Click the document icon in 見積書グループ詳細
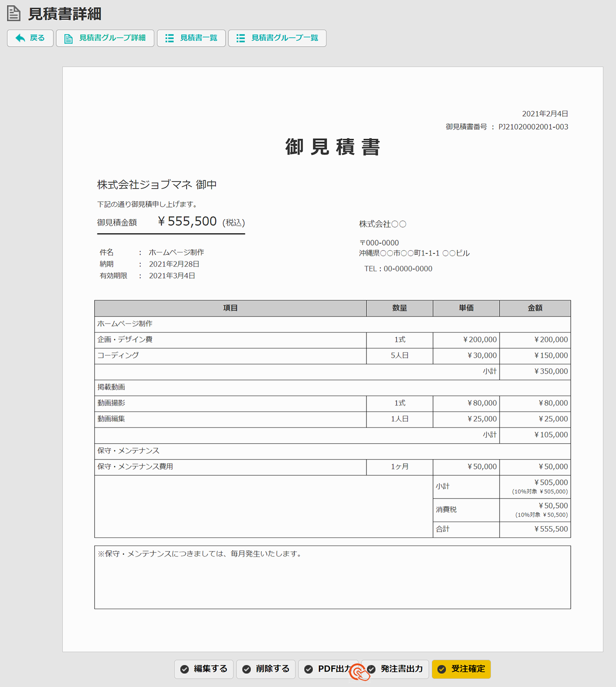This screenshot has height=687, width=616. tap(68, 39)
